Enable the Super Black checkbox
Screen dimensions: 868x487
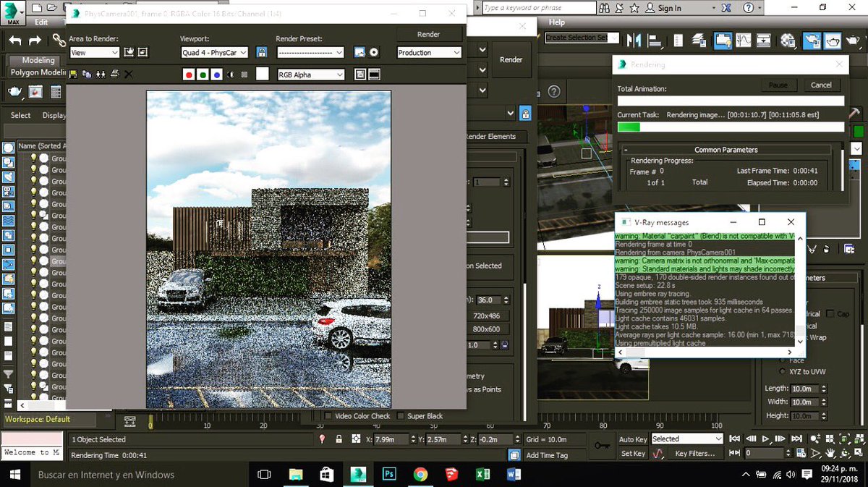400,416
